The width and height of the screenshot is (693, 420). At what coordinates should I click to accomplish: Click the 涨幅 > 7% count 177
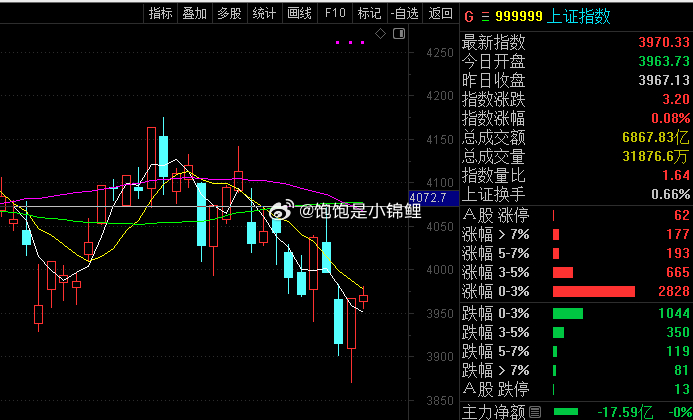678,234
